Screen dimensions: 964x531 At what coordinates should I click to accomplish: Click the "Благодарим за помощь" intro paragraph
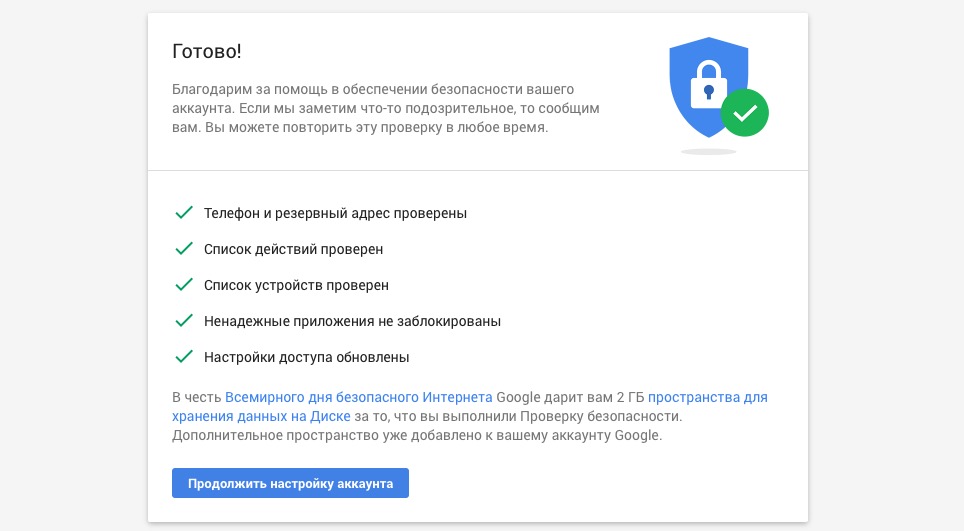(385, 109)
